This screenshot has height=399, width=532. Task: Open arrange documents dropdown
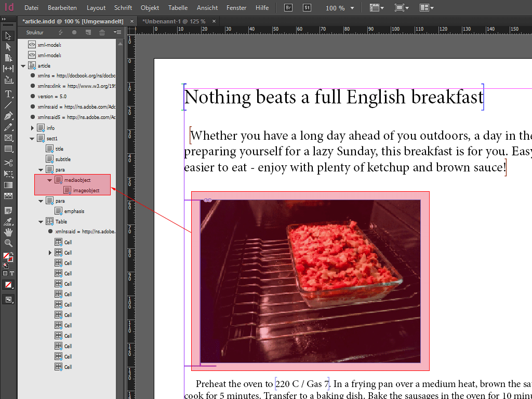click(x=427, y=7)
